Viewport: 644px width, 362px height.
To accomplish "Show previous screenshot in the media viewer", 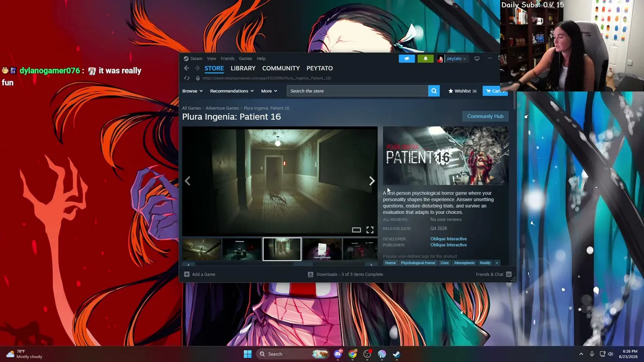I will tap(188, 181).
